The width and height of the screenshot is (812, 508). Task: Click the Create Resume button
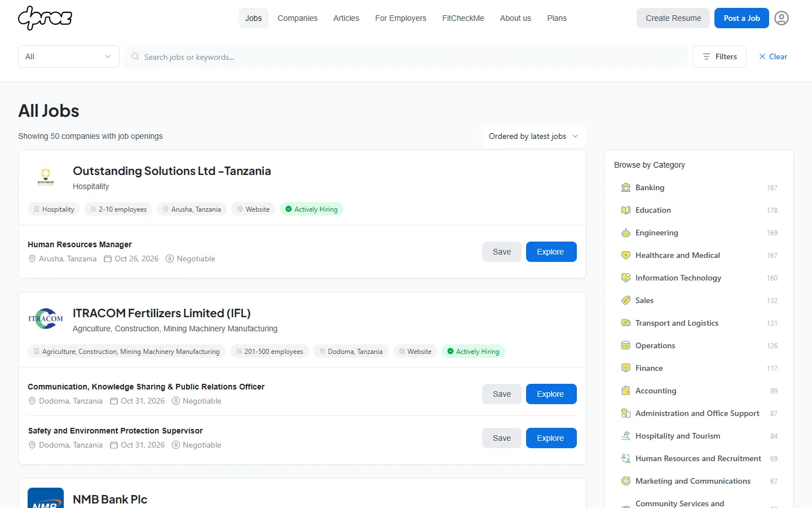coord(673,18)
